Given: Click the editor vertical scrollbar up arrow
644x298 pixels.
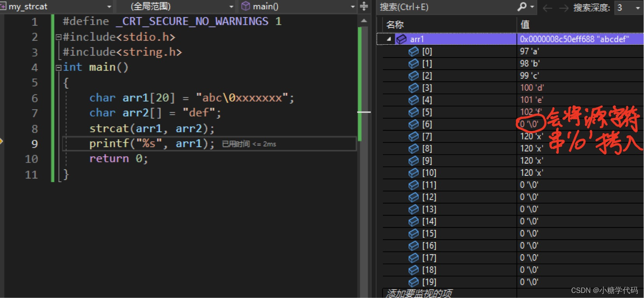Looking at the screenshot, I should [x=364, y=21].
